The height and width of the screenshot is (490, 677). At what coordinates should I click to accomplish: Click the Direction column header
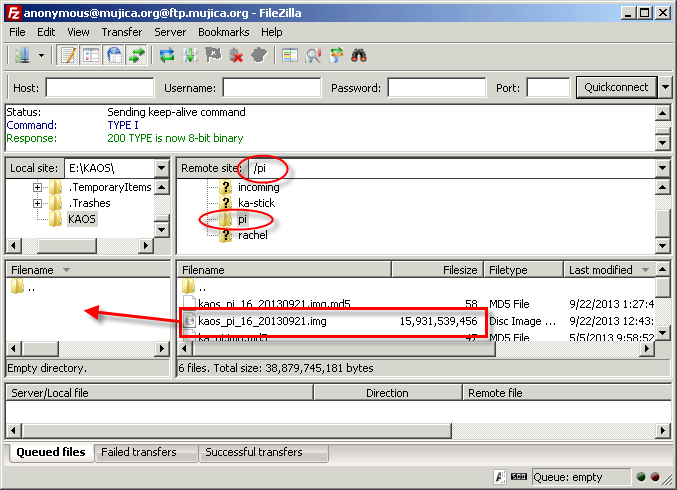(x=388, y=393)
